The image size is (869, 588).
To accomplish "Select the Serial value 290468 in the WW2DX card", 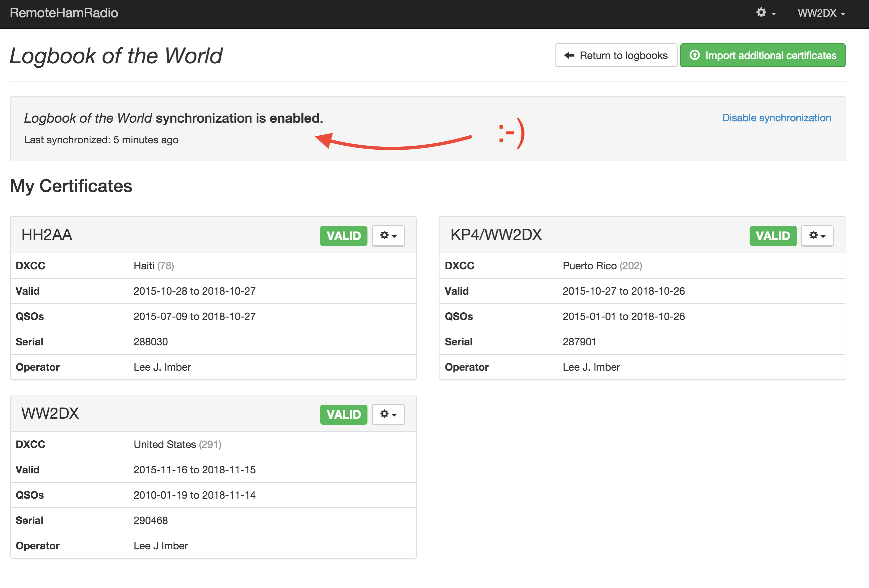I will click(151, 520).
